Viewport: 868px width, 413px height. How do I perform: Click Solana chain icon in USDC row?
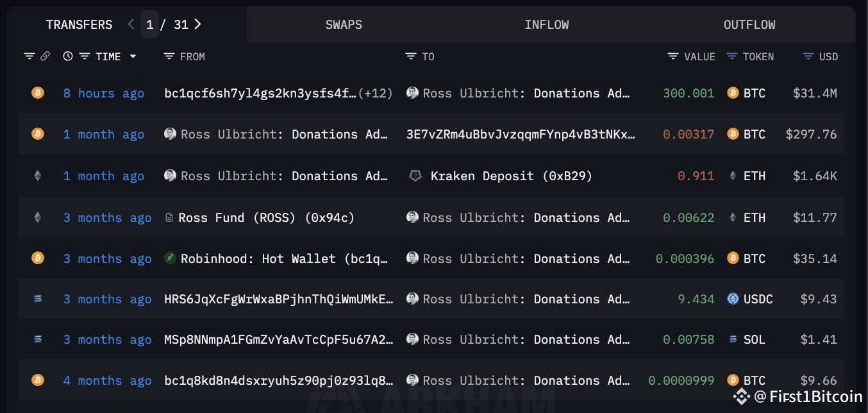pyautogui.click(x=38, y=299)
